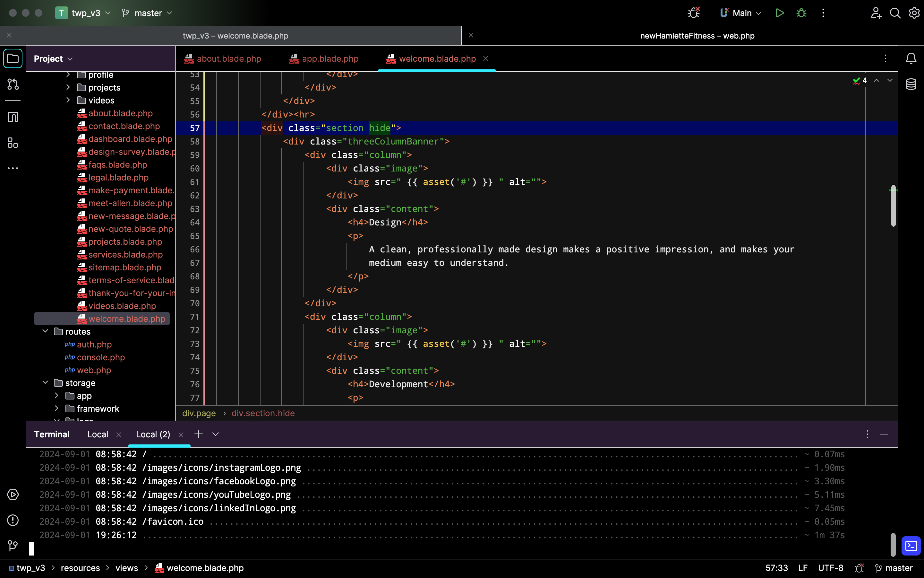Switch to app.blade.php editor tab
The image size is (924, 578).
(324, 58)
